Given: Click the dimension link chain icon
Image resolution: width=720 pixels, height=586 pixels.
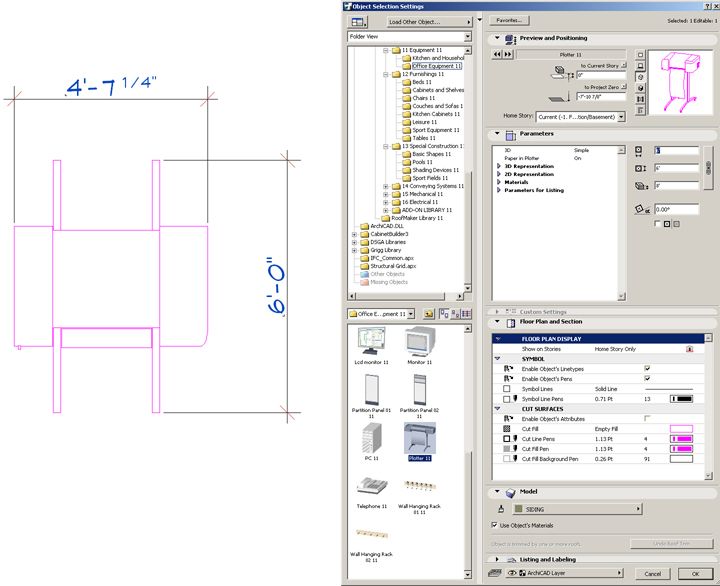Looking at the screenshot, I should click(x=709, y=167).
